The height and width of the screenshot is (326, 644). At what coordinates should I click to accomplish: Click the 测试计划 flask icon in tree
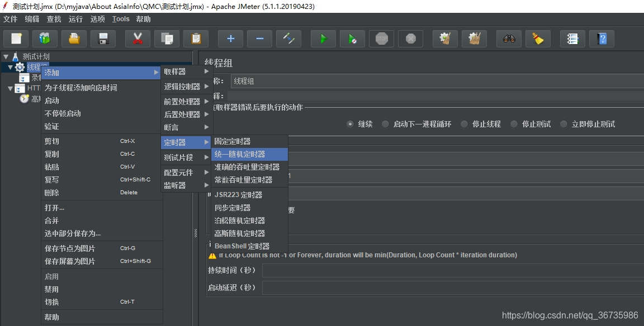[16, 56]
